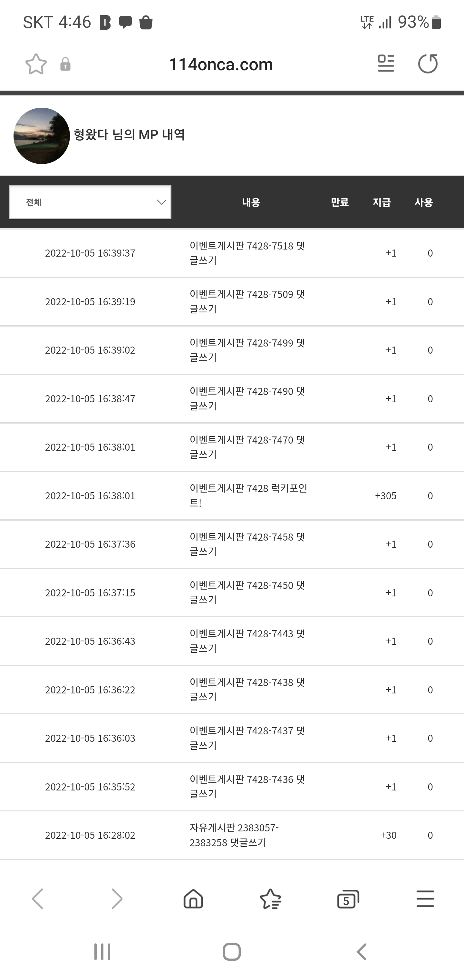Tap the user profile avatar picture
464x980 pixels.
[42, 136]
